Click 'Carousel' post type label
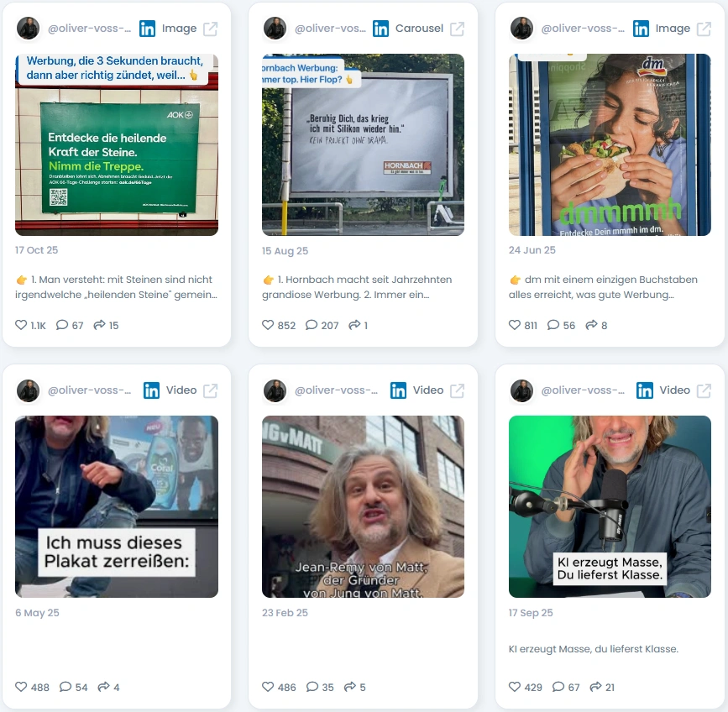 (419, 29)
